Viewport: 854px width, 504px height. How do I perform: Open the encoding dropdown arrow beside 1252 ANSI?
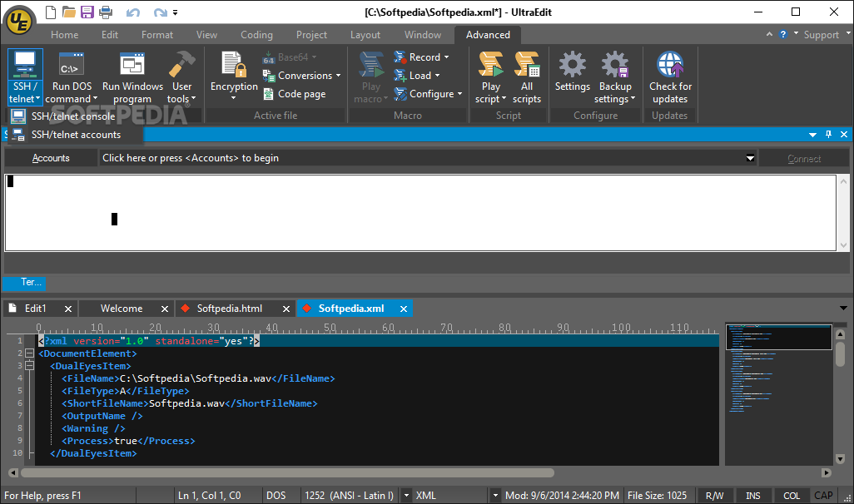coord(405,496)
